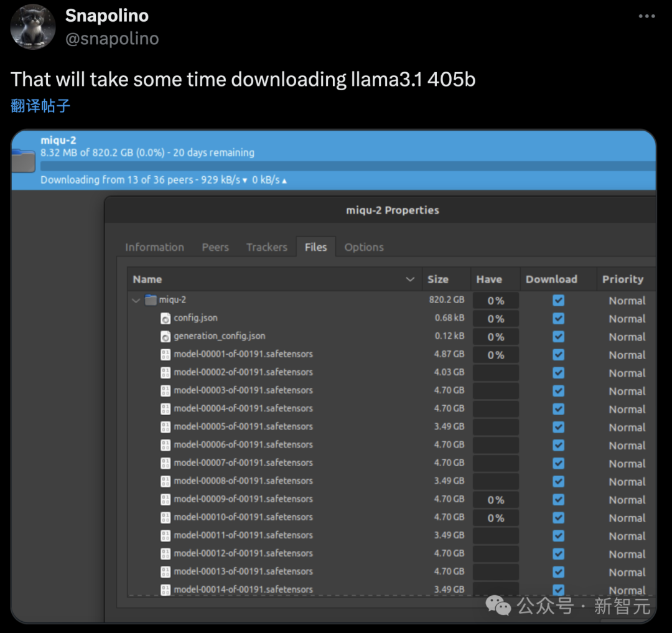The width and height of the screenshot is (672, 633).
Task: Select the model-00007-of-00191.safetensors file name
Action: (243, 463)
